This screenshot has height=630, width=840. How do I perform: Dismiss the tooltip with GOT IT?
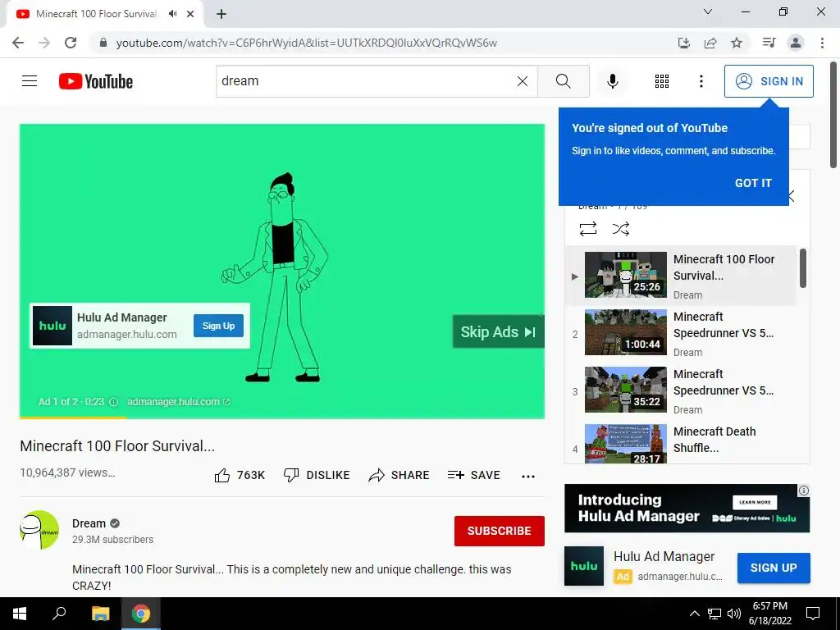click(753, 183)
